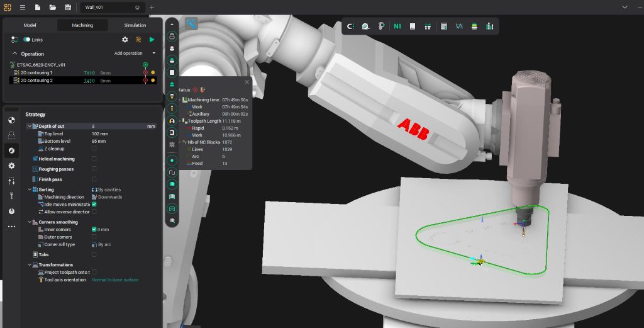Open machining settings gear icon beside Links

(x=125, y=40)
